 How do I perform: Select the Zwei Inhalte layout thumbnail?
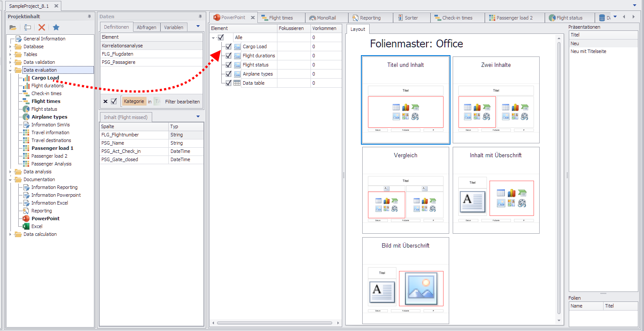[x=496, y=100]
